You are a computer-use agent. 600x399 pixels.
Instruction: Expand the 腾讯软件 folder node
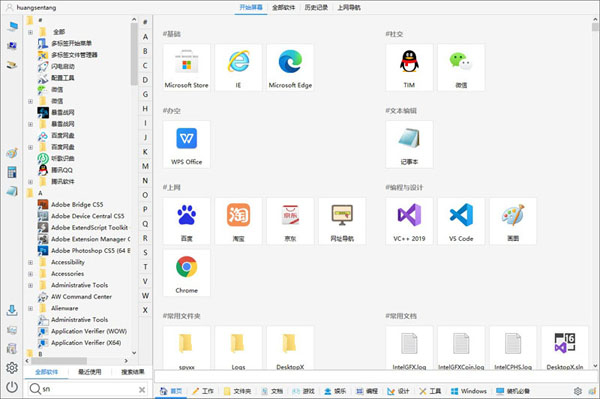tap(30, 182)
